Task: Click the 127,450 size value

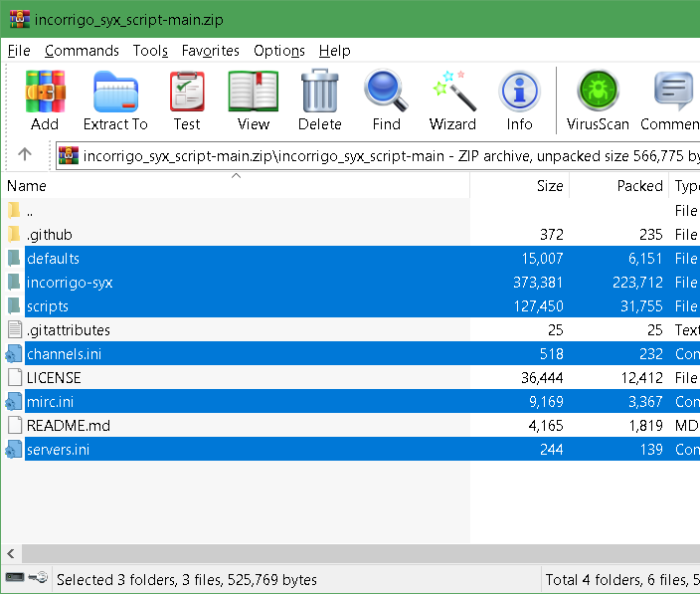Action: click(x=538, y=305)
